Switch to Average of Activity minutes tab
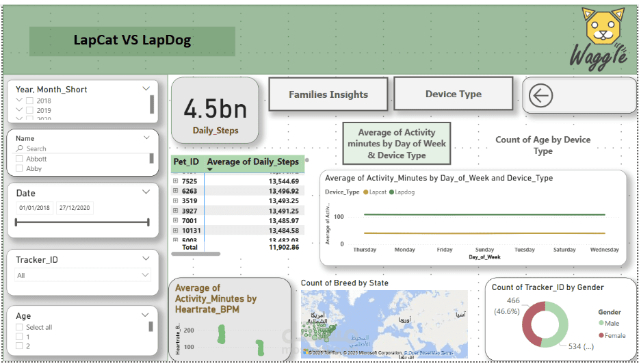The width and height of the screenshot is (641, 364). coord(396,144)
